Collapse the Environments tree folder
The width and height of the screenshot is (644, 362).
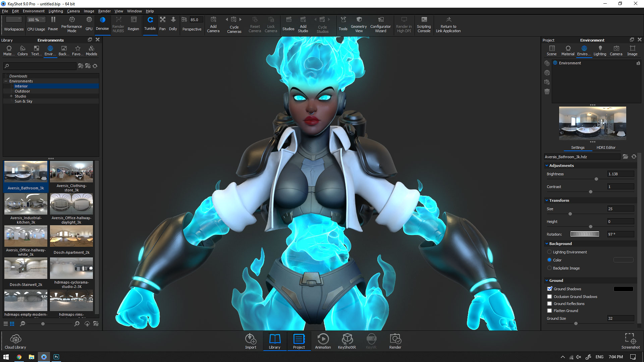[6, 81]
